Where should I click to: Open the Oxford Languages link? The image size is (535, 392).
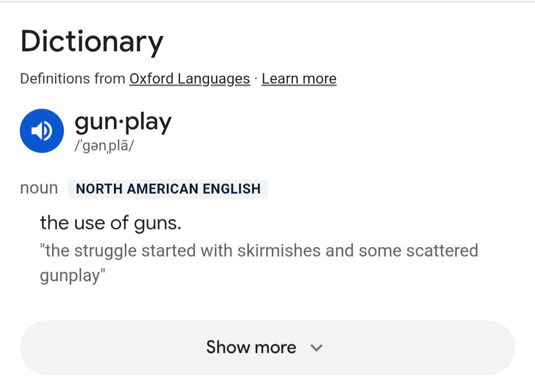click(189, 79)
